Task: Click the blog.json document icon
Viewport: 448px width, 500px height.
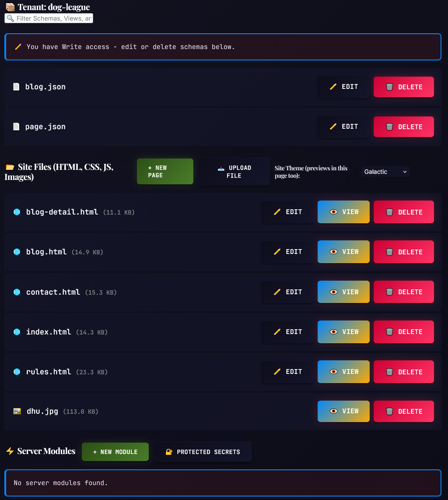Action: click(16, 87)
